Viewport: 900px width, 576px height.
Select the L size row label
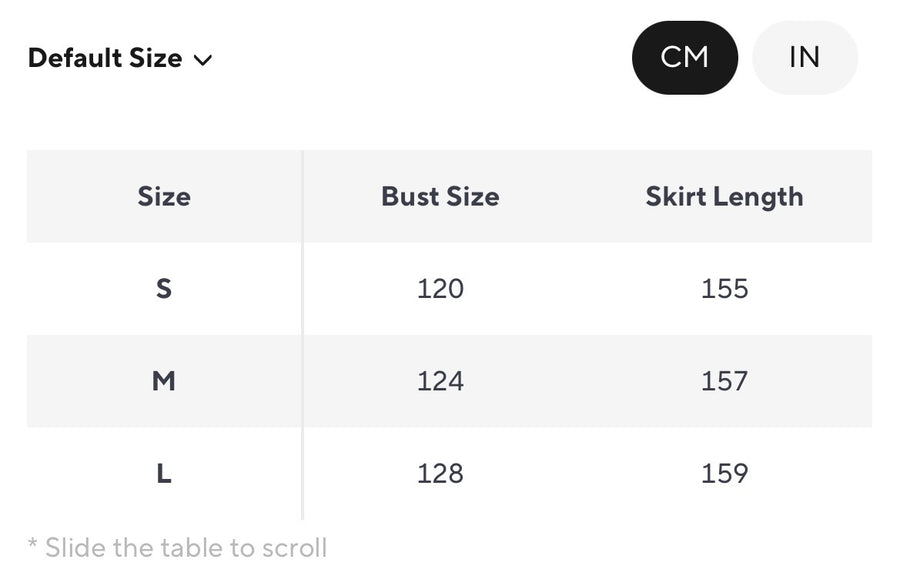[x=164, y=473]
